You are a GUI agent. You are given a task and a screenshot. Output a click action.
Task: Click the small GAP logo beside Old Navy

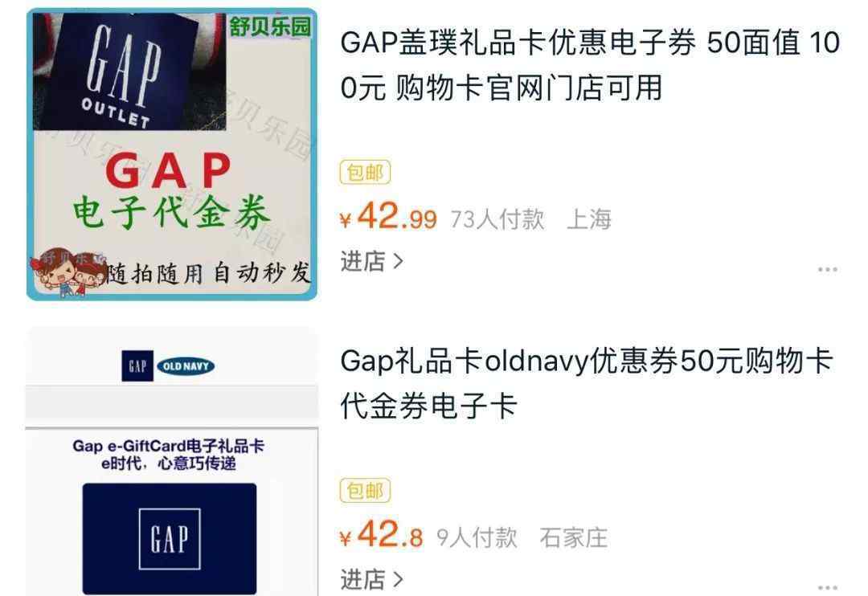pyautogui.click(x=137, y=365)
